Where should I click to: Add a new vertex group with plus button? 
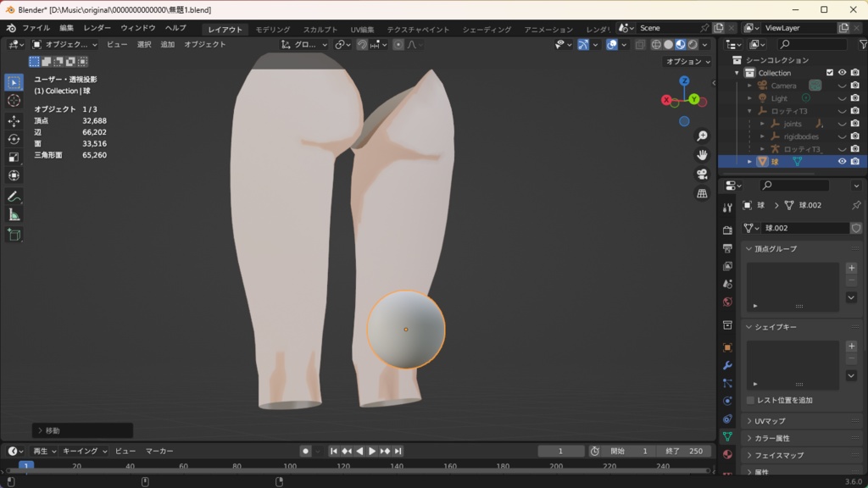pyautogui.click(x=851, y=268)
